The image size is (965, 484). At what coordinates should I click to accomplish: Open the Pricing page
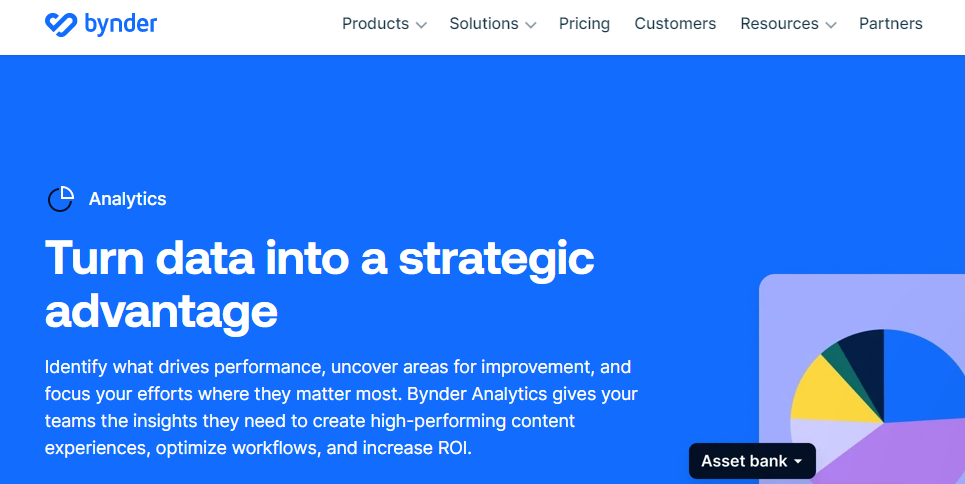point(584,24)
